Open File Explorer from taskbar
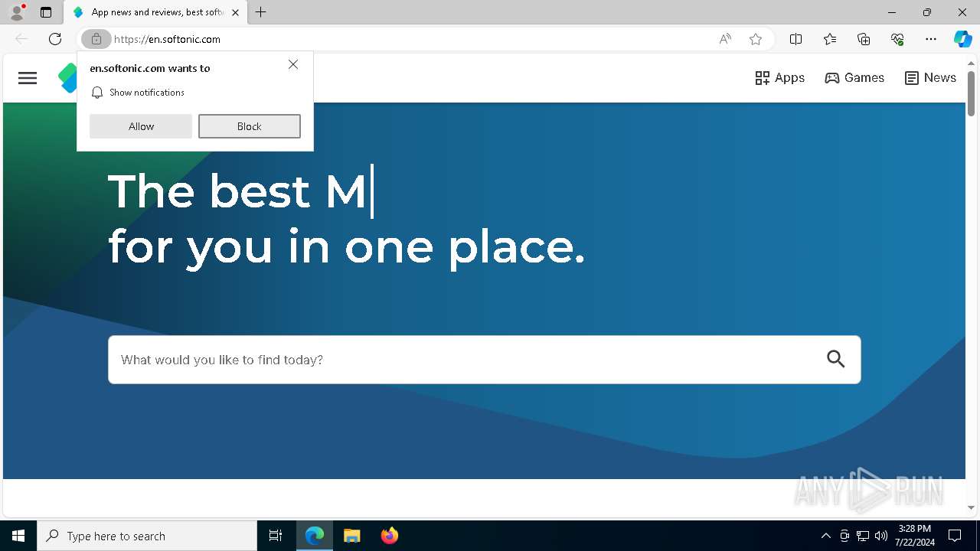980x551 pixels. coord(351,536)
